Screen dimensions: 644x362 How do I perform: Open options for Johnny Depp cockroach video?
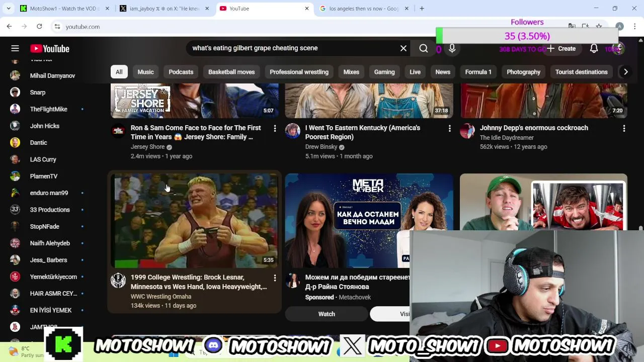(x=624, y=129)
